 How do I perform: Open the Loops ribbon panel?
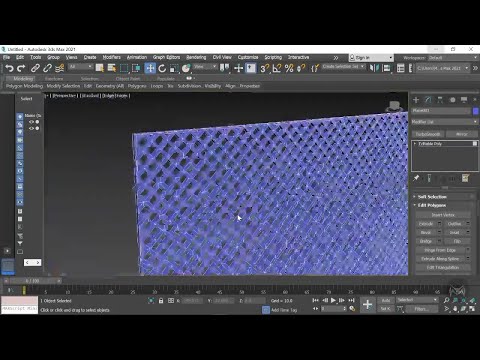click(157, 86)
